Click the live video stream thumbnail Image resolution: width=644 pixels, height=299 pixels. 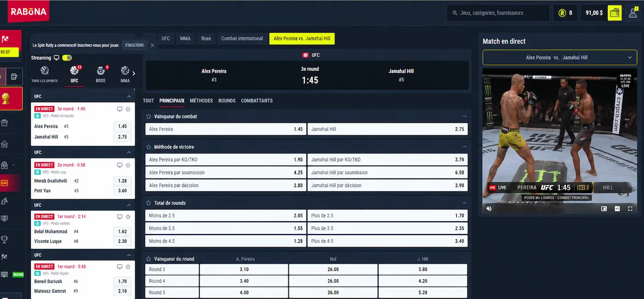pos(560,141)
